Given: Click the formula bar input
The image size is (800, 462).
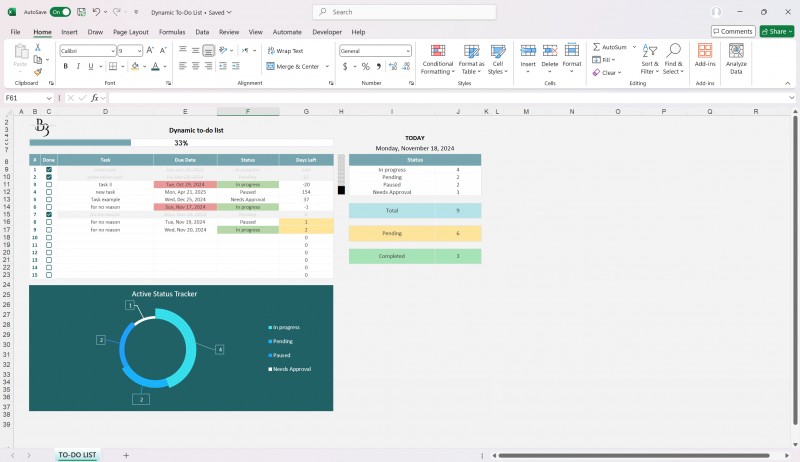Looking at the screenshot, I should (449, 98).
